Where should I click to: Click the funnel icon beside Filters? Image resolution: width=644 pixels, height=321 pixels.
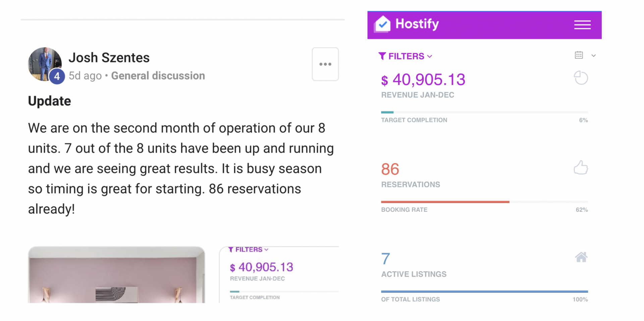pyautogui.click(x=382, y=56)
